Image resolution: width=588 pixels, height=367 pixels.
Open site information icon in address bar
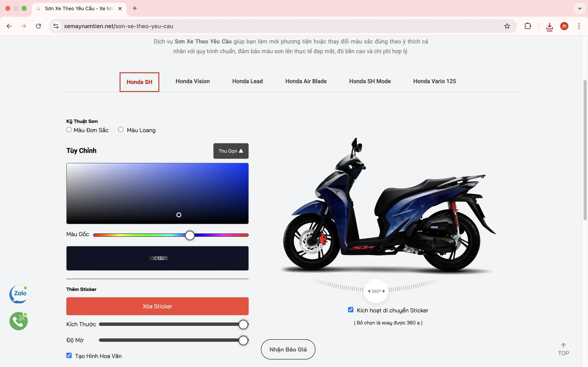(56, 26)
